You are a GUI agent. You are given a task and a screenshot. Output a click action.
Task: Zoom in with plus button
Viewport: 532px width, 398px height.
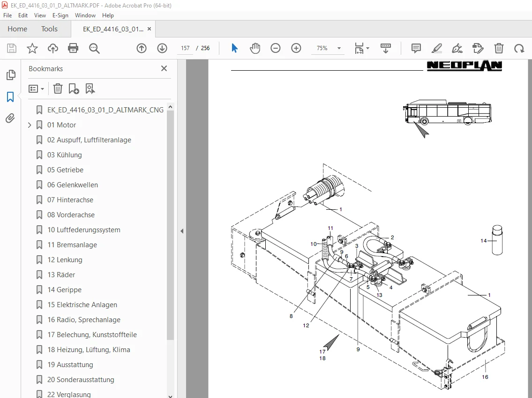point(296,48)
